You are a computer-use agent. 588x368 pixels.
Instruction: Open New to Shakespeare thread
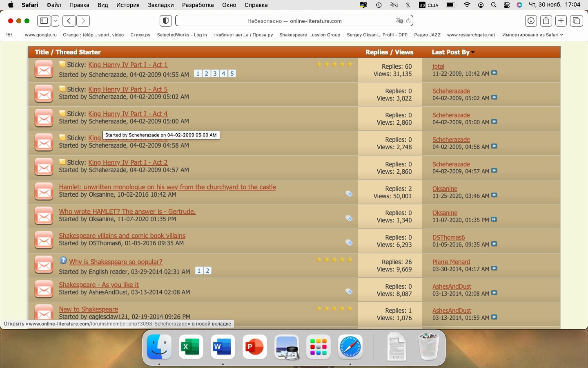tap(89, 309)
